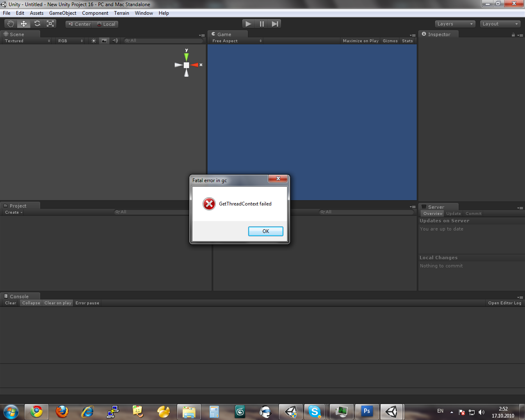
Task: Click Open Editor Log
Action: 504,303
